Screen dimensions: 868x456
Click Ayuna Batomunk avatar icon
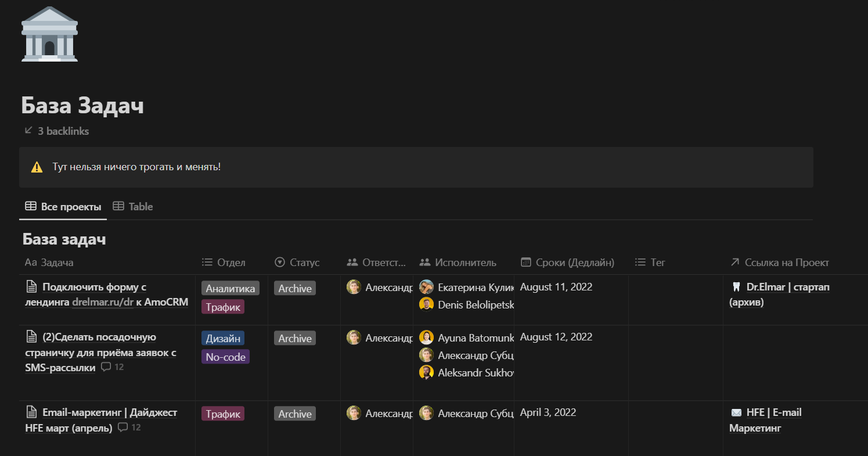click(x=426, y=337)
